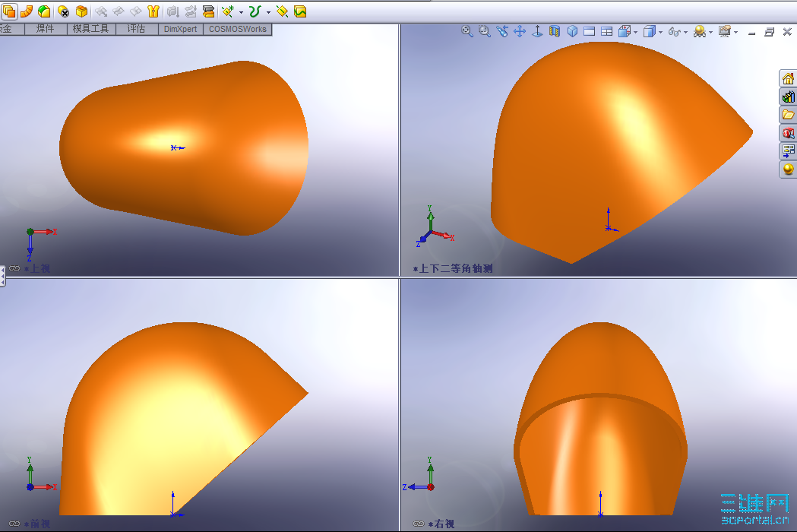Select the highlighted stacked-squares offset surface tool

click(x=9, y=11)
